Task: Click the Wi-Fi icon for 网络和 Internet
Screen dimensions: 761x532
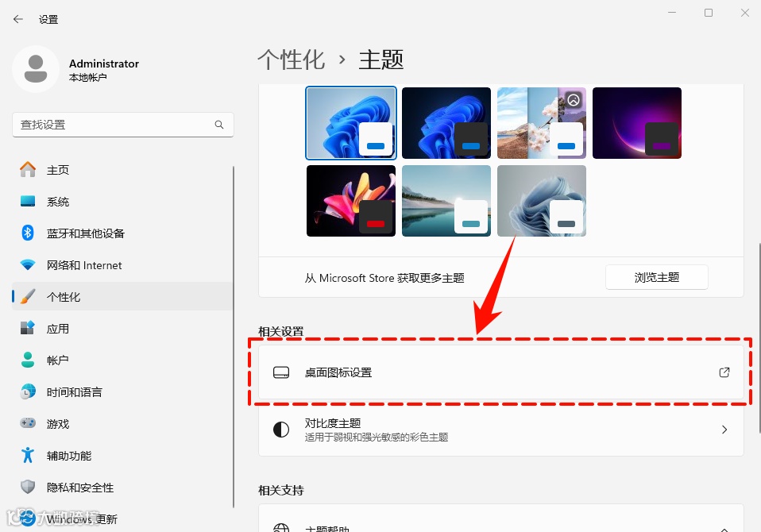Action: pyautogui.click(x=28, y=264)
